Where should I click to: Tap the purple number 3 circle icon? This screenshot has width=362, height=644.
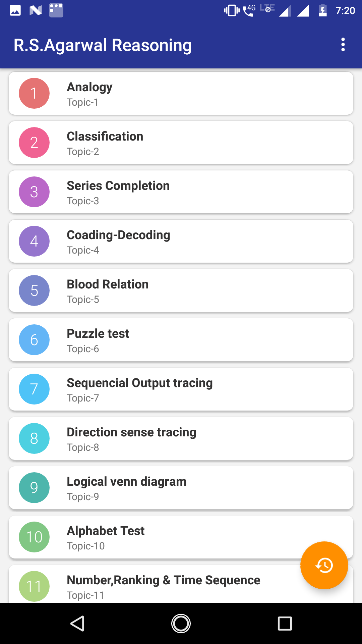click(34, 192)
